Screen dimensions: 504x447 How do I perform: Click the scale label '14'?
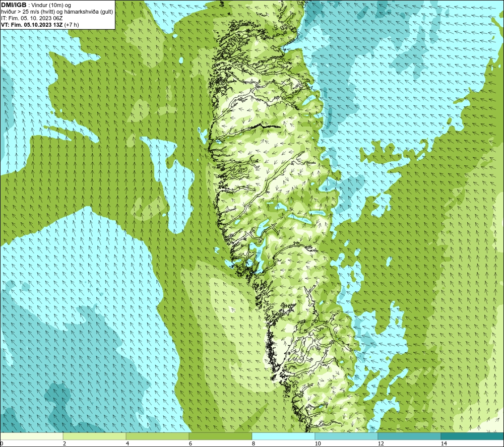pyautogui.click(x=444, y=444)
